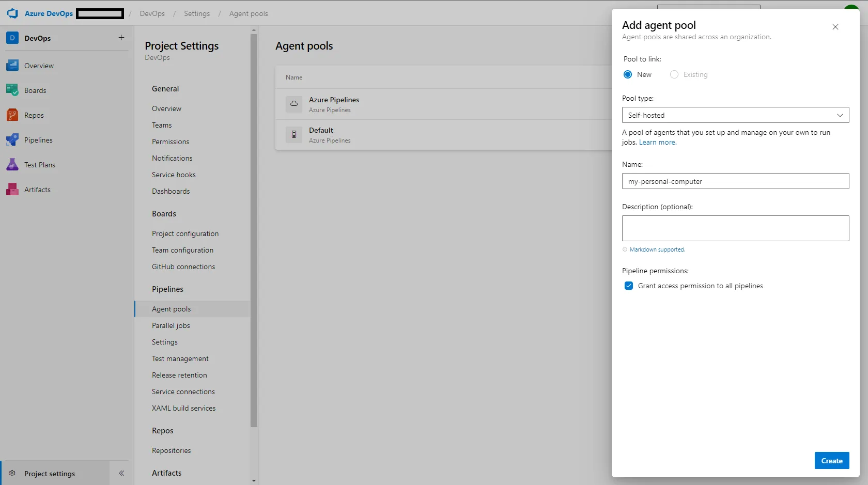This screenshot has height=485, width=868.
Task: Click the DevOps breadcrumb link
Action: [x=152, y=13]
